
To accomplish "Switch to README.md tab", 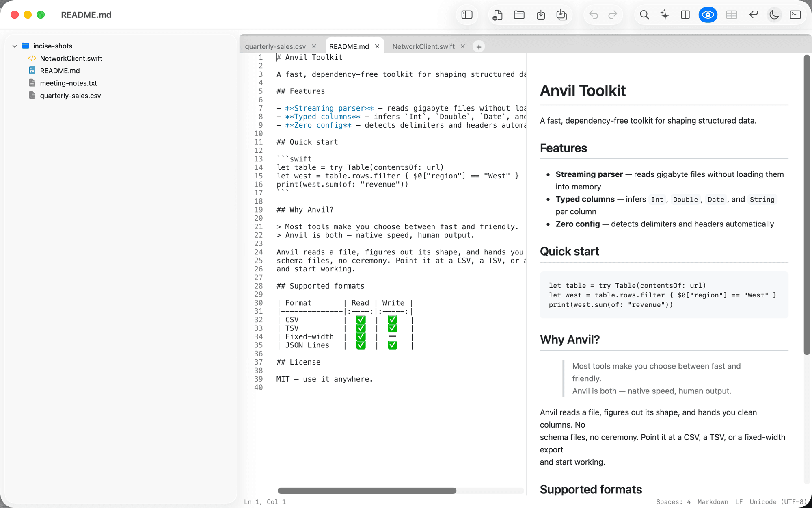I will [x=349, y=47].
